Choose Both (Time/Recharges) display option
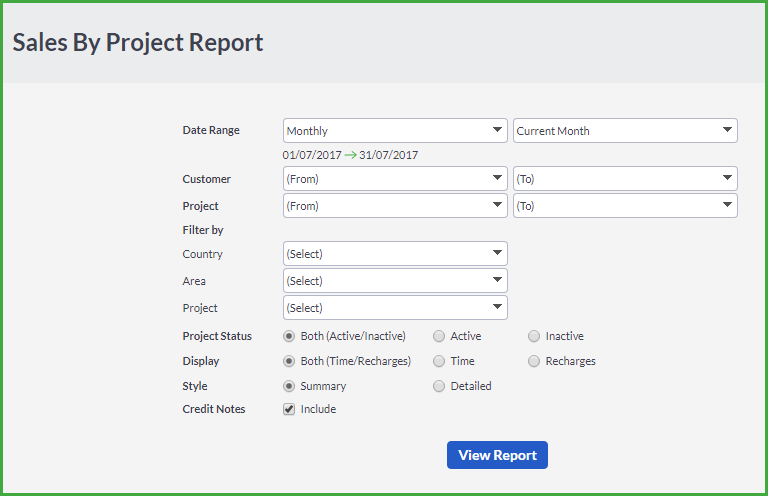The width and height of the screenshot is (768, 496). (x=289, y=361)
